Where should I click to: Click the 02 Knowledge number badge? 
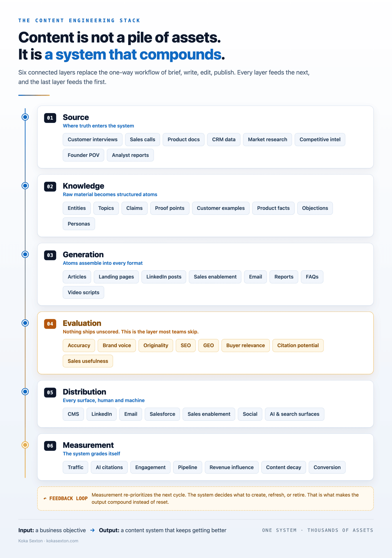[x=50, y=187]
